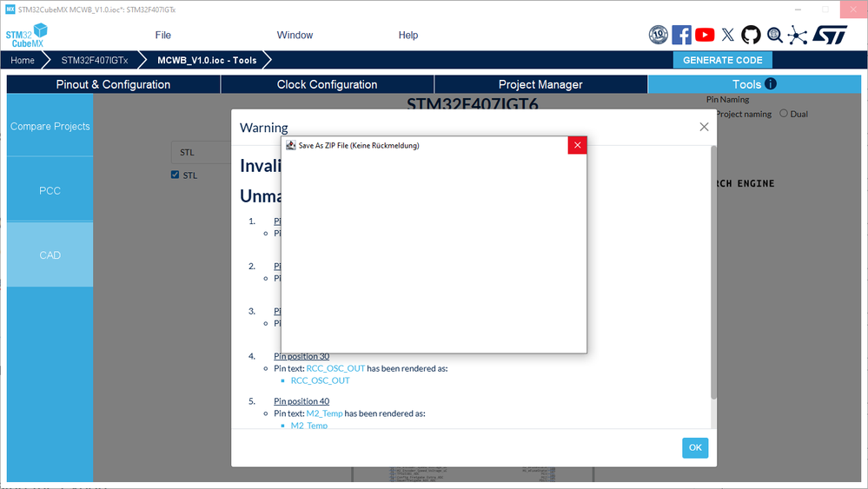Image resolution: width=868 pixels, height=489 pixels.
Task: Open Compare Projects in sidebar
Action: [x=50, y=126]
